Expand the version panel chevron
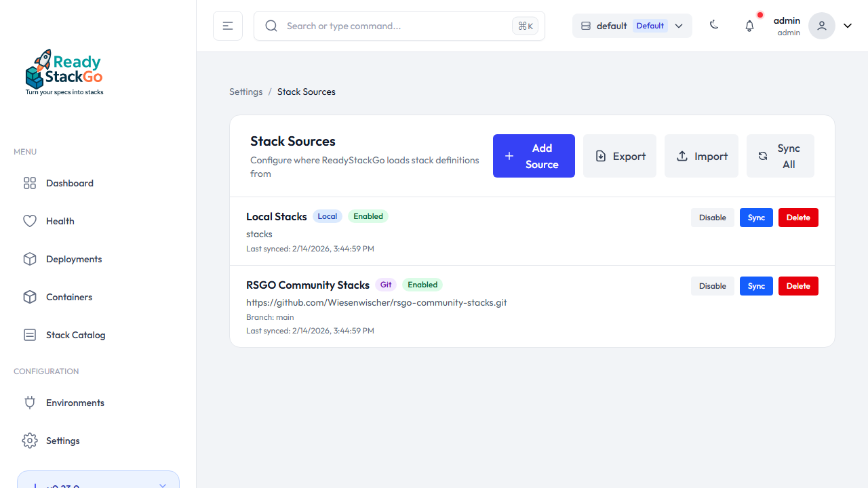Image resolution: width=868 pixels, height=488 pixels. point(162,484)
